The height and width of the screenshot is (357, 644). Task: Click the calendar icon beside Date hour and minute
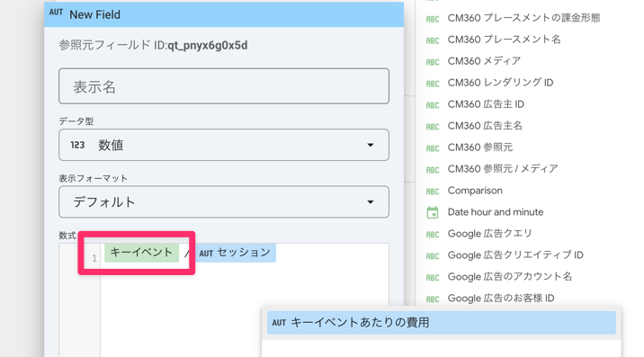[x=433, y=212]
